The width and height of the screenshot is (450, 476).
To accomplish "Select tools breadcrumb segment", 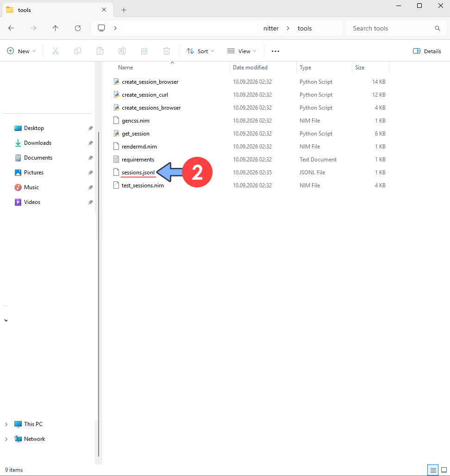I will click(x=305, y=28).
